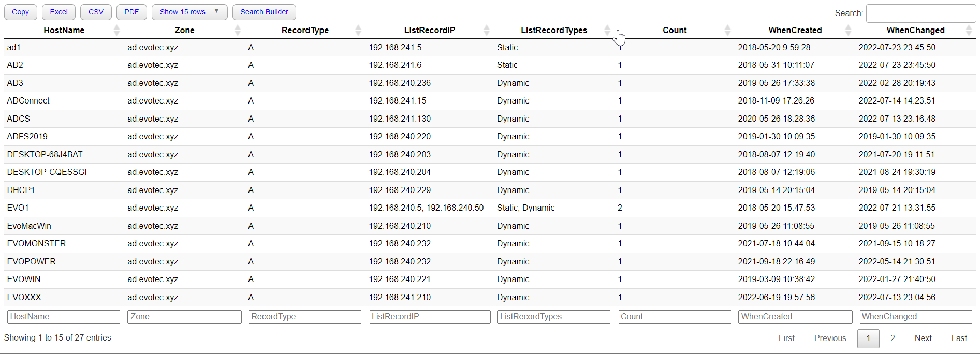Sort by HostName using its sort arrows

(x=116, y=31)
